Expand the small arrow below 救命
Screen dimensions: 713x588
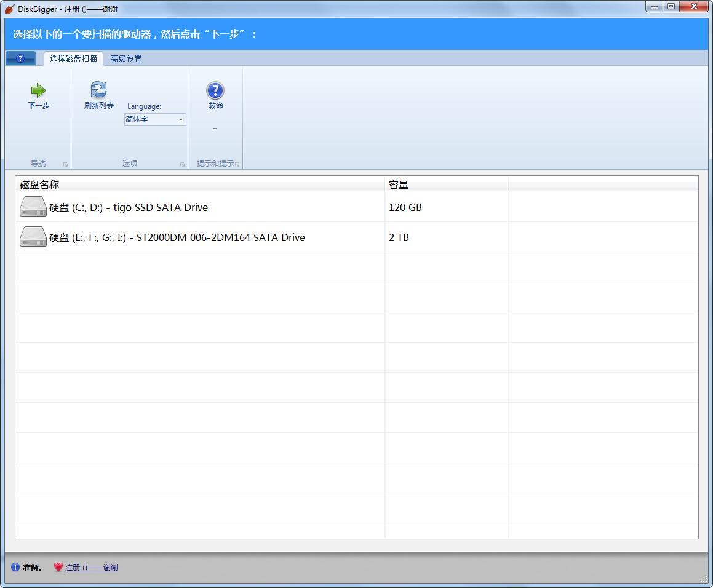point(215,129)
